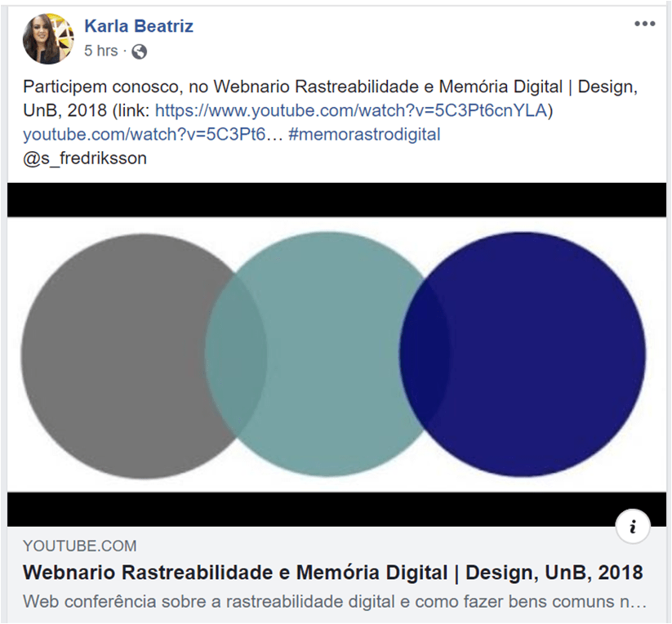
Task: Click the overlap of gray and teal circles
Action: pyautogui.click(x=236, y=355)
